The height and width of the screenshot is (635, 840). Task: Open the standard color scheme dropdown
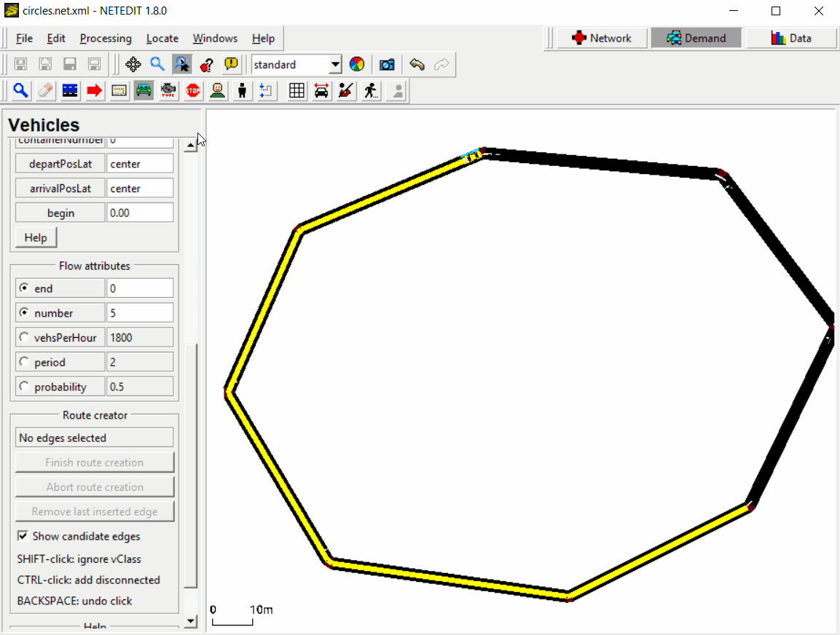tap(336, 64)
